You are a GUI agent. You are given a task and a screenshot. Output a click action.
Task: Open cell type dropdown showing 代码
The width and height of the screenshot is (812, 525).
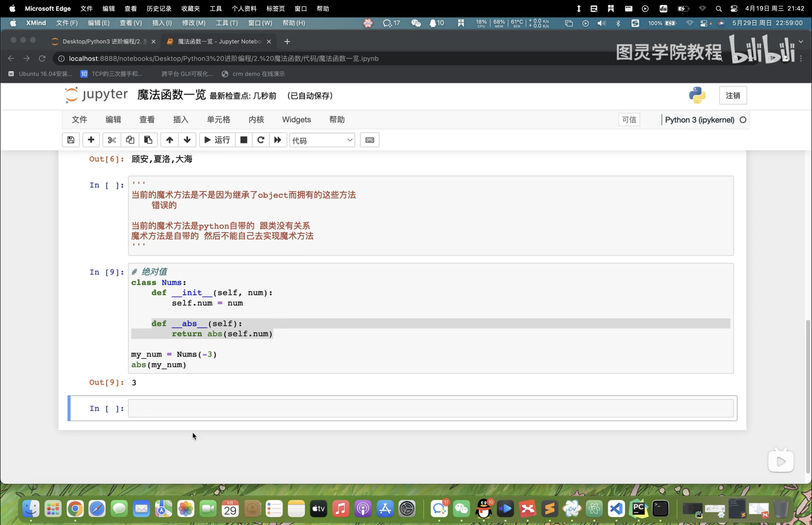click(322, 140)
